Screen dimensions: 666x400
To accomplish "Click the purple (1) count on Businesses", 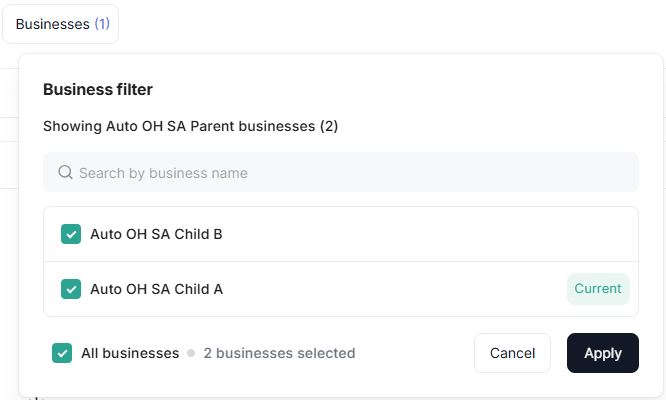I will [102, 24].
